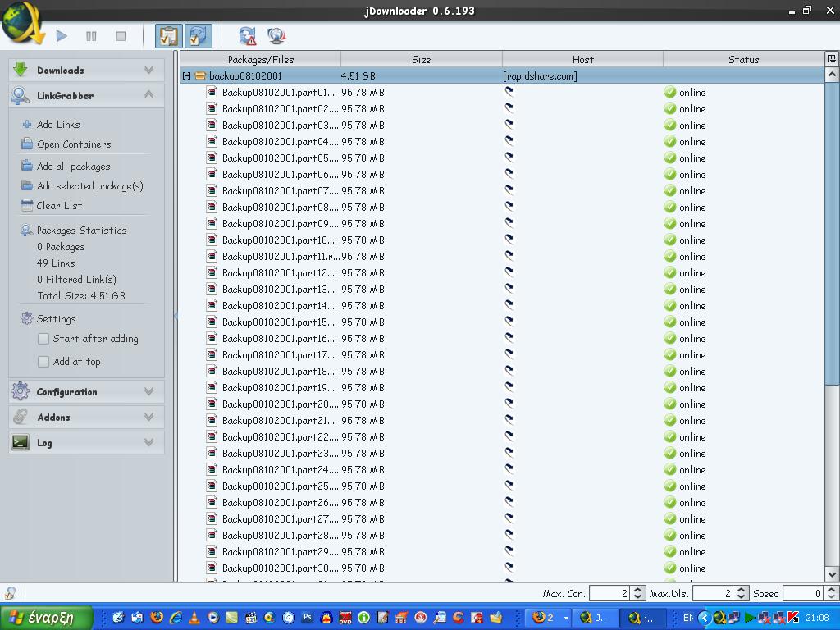This screenshot has width=840, height=630.
Task: Launch Photoshop Ps icon in quick launch
Action: [x=307, y=617]
